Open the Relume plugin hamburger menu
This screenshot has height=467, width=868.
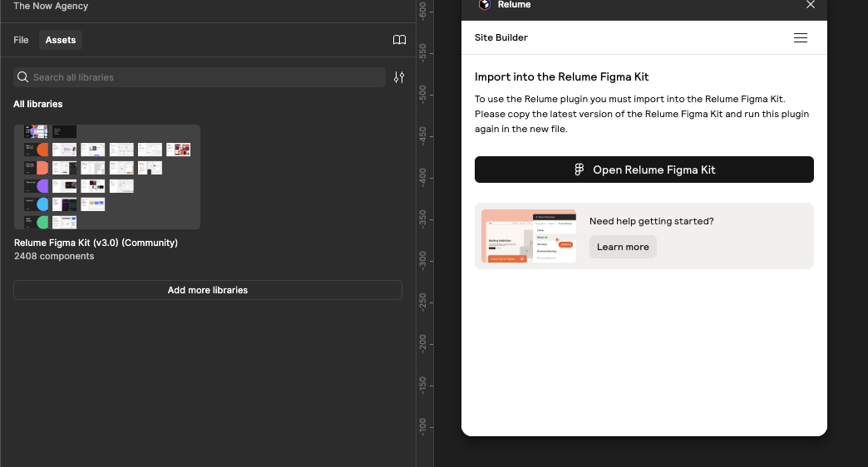[x=801, y=37]
